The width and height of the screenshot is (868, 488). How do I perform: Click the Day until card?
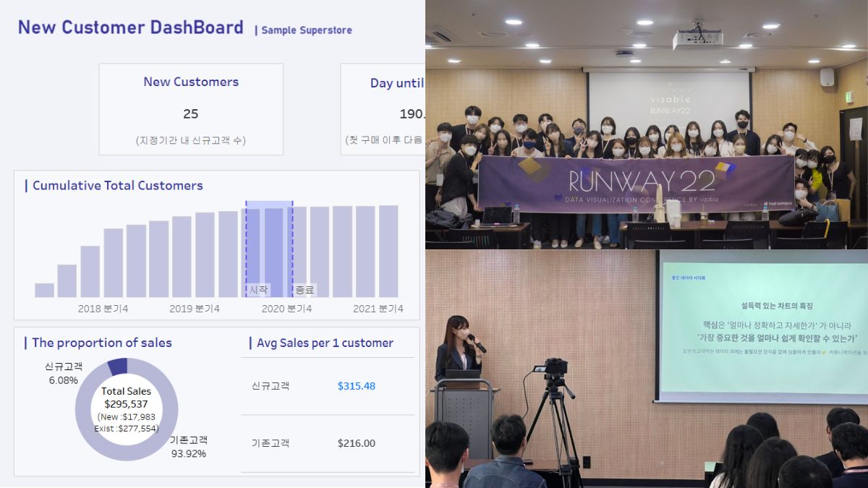coord(383,109)
